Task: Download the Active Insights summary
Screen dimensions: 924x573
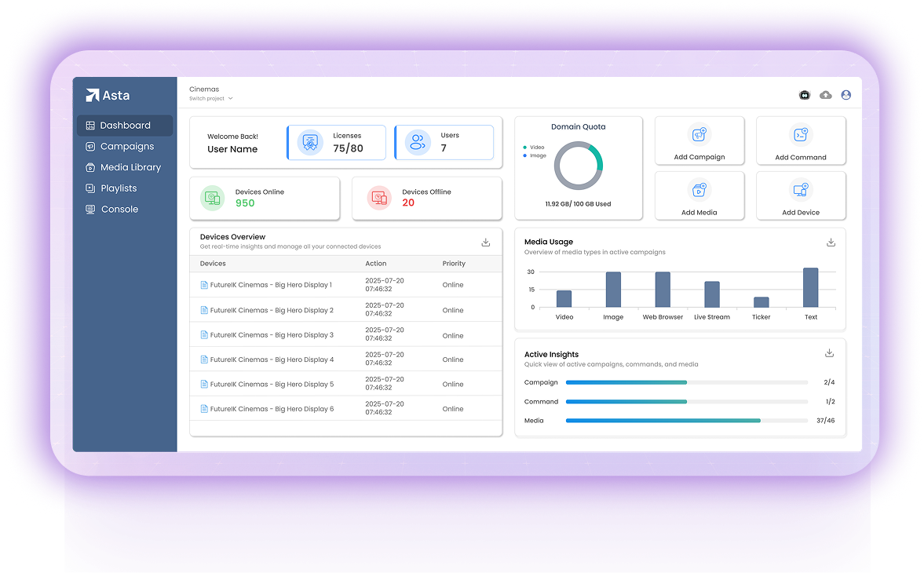Action: coord(829,352)
